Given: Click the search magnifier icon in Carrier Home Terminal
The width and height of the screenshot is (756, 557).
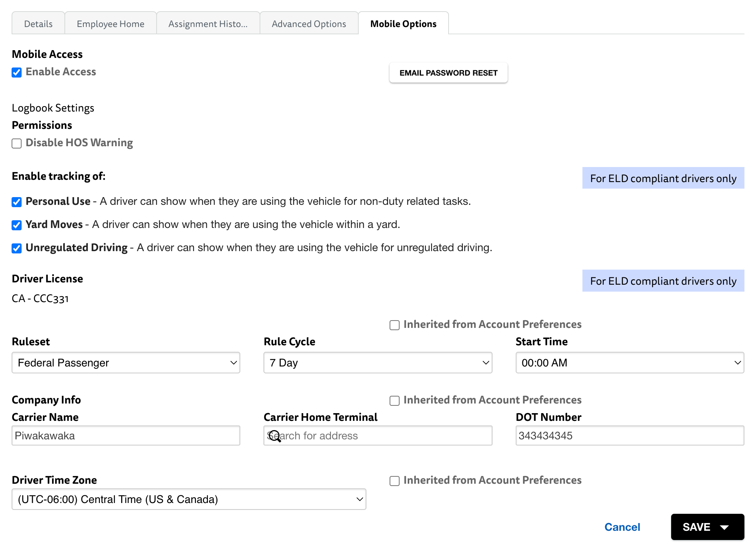Looking at the screenshot, I should [x=275, y=436].
